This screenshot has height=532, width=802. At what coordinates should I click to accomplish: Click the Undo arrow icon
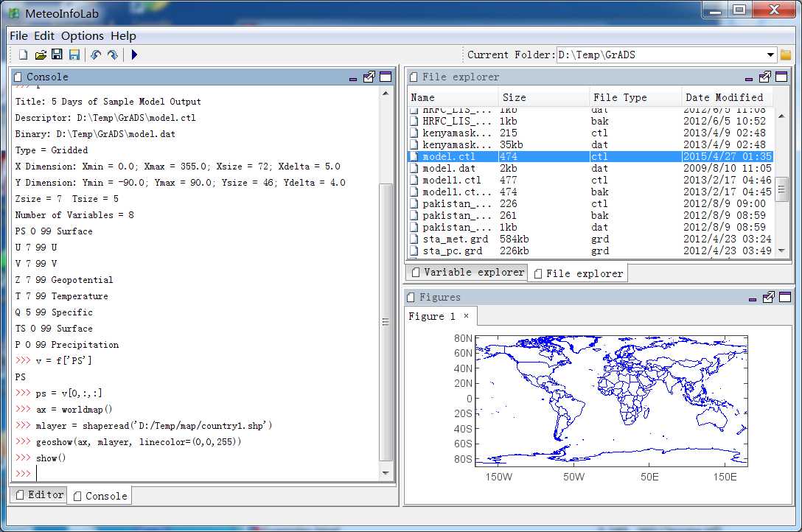tap(95, 55)
